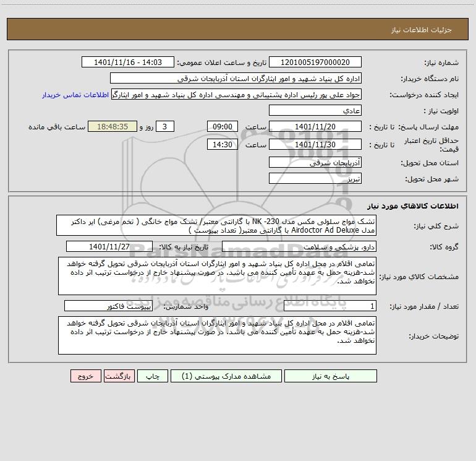Click the 'واحد شمارش:' label
Viewport: 476px width, 461px height.
click(186, 306)
